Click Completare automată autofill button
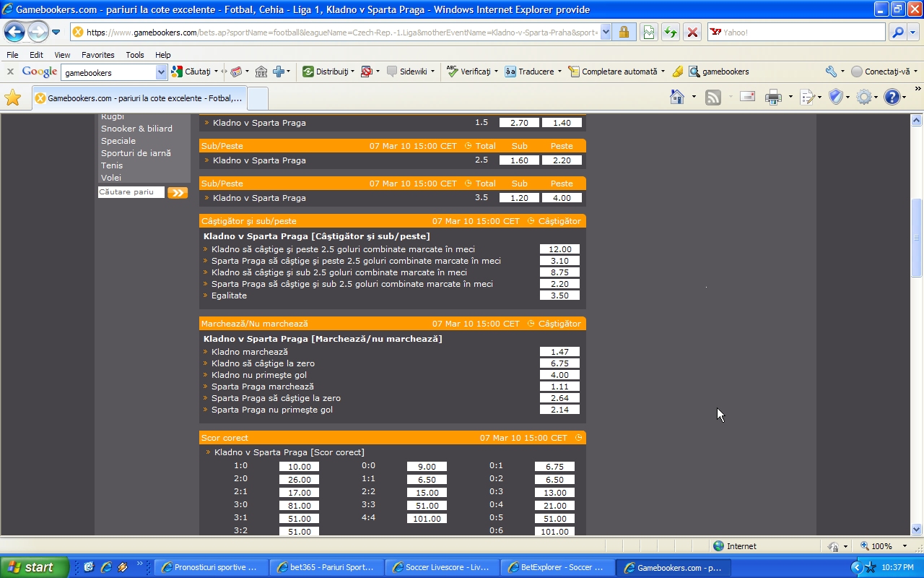 click(x=616, y=72)
